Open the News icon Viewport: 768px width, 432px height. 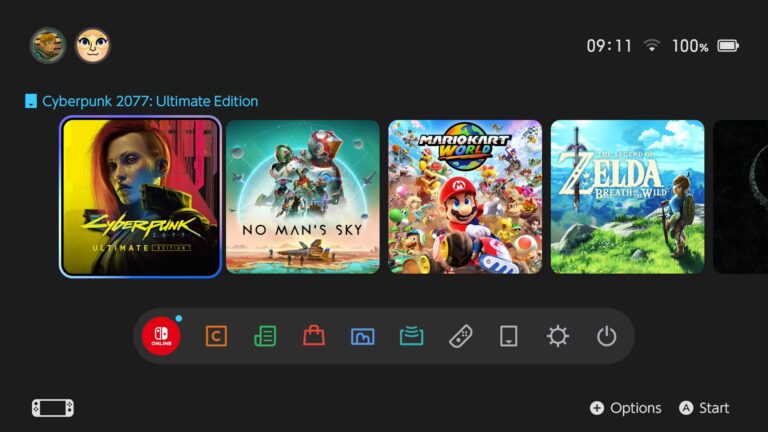pyautogui.click(x=265, y=336)
